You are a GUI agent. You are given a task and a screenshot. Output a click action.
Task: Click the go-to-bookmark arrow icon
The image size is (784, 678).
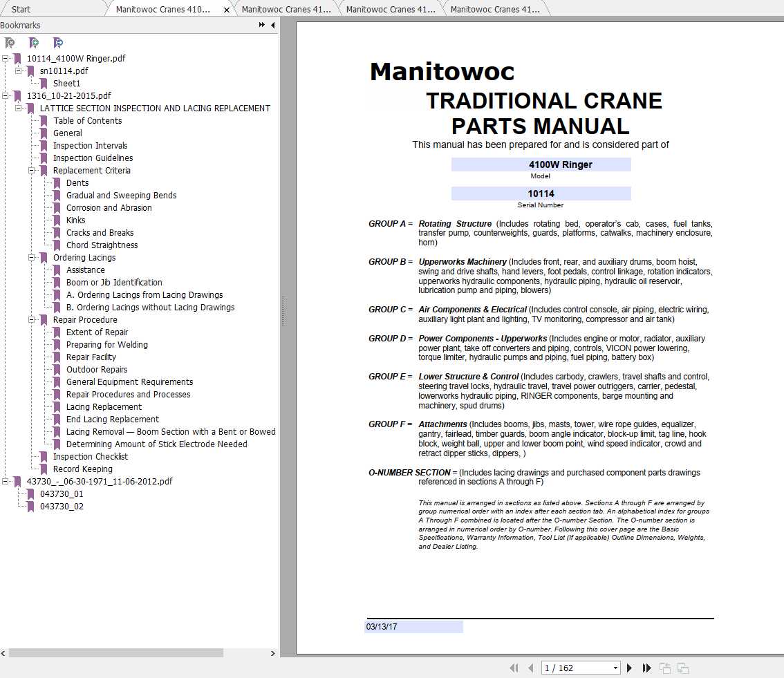pos(58,43)
